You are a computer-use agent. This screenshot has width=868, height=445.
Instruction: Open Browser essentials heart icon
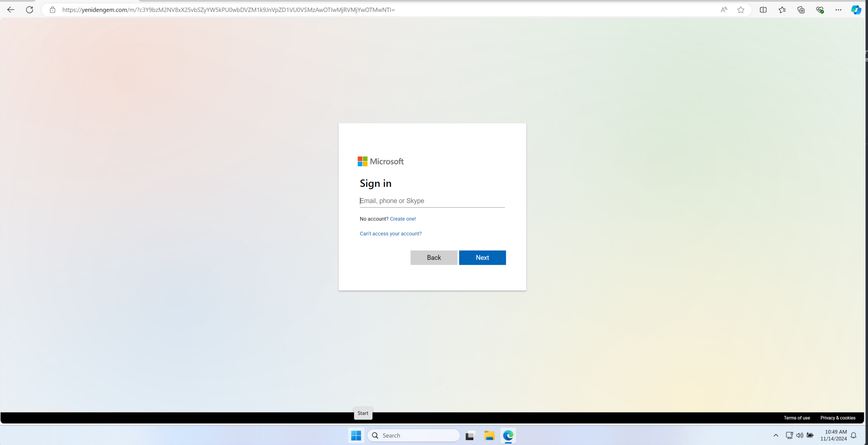coord(820,10)
